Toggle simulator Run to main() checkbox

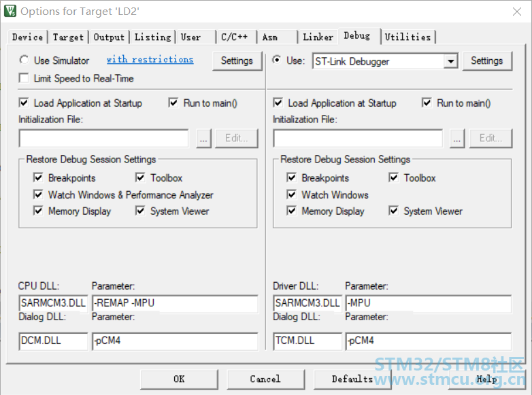click(173, 103)
